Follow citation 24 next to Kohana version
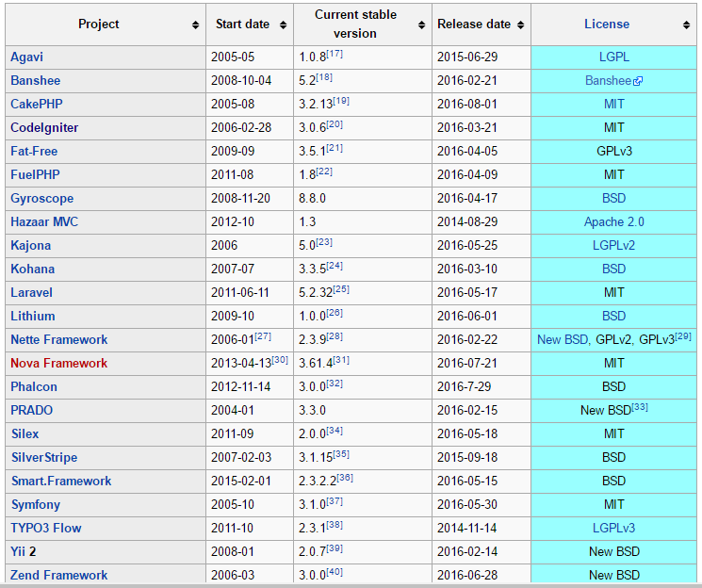This screenshot has height=588, width=702. pyautogui.click(x=335, y=266)
